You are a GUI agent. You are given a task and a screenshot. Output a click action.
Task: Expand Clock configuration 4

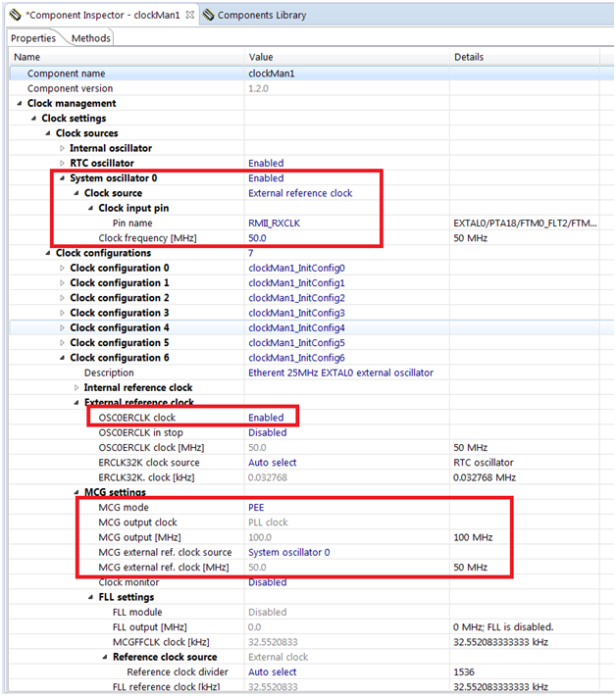[x=62, y=328]
